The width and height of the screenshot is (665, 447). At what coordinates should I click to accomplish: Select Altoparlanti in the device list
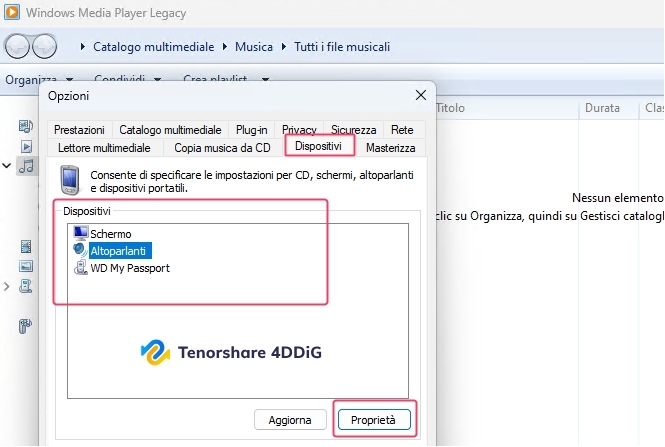[x=118, y=251]
